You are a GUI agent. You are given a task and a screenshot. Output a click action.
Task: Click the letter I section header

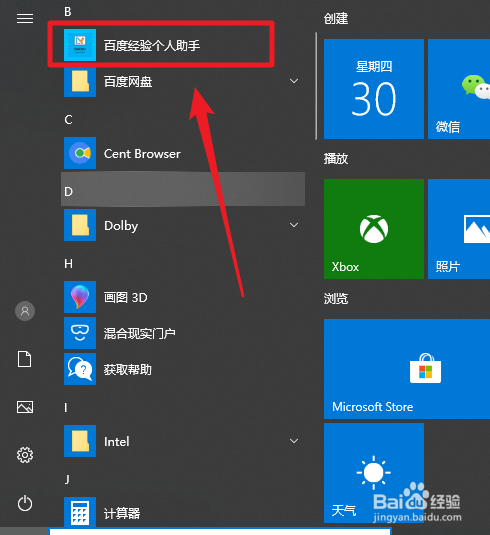[x=66, y=407]
